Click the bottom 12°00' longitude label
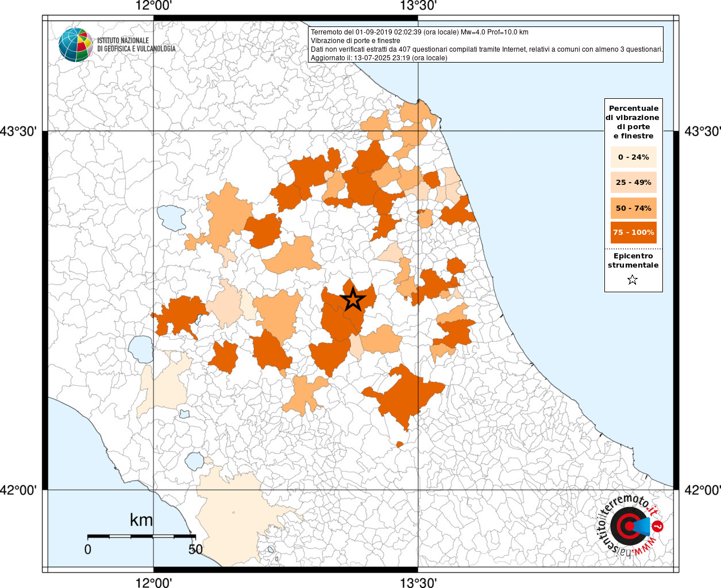 pyautogui.click(x=153, y=582)
